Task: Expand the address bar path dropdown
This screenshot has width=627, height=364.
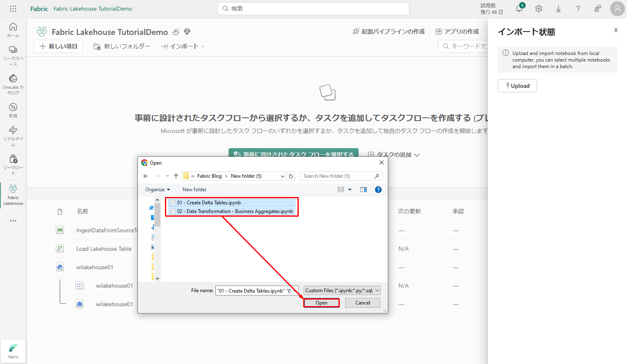Action: (282, 176)
